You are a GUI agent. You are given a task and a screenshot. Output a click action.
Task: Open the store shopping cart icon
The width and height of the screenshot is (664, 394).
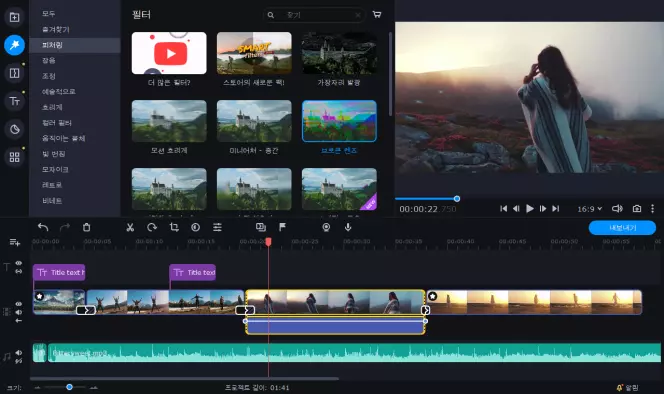point(376,14)
